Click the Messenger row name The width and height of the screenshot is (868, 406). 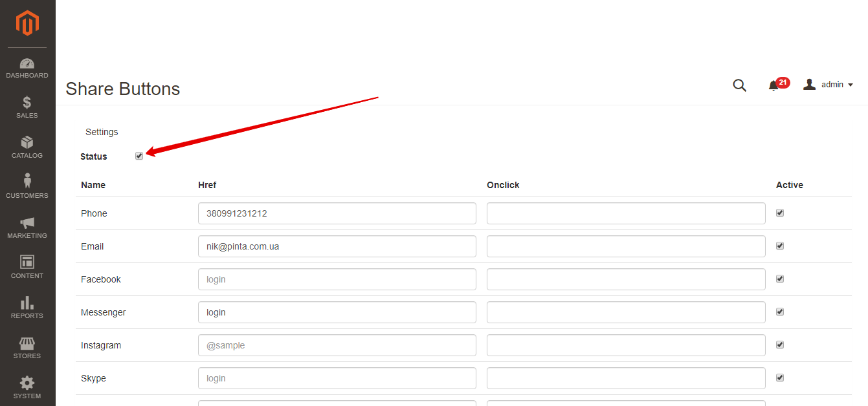pyautogui.click(x=104, y=312)
